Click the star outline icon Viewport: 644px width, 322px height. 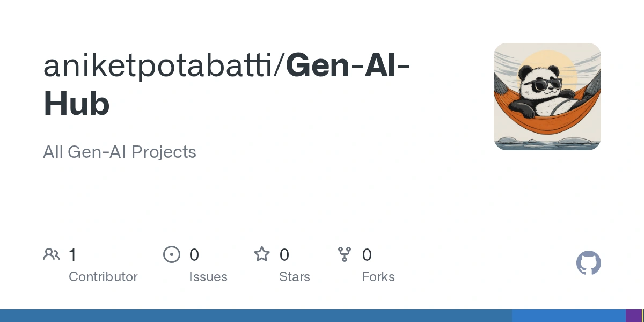pyautogui.click(x=262, y=254)
